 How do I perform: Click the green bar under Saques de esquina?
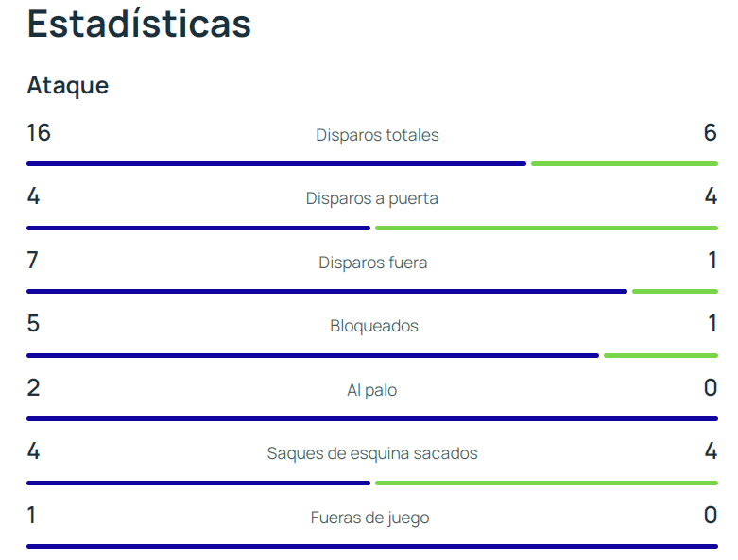coord(546,483)
